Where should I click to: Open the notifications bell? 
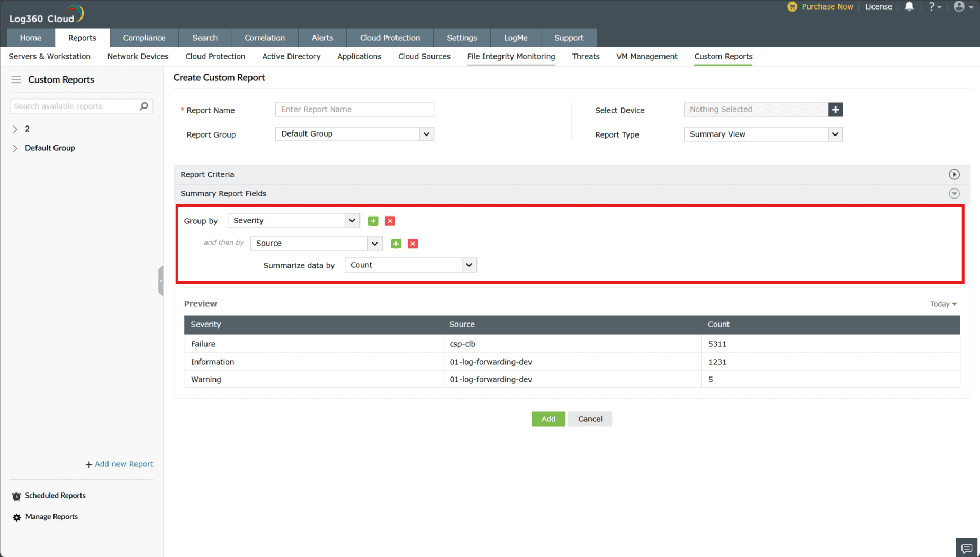[x=909, y=6]
